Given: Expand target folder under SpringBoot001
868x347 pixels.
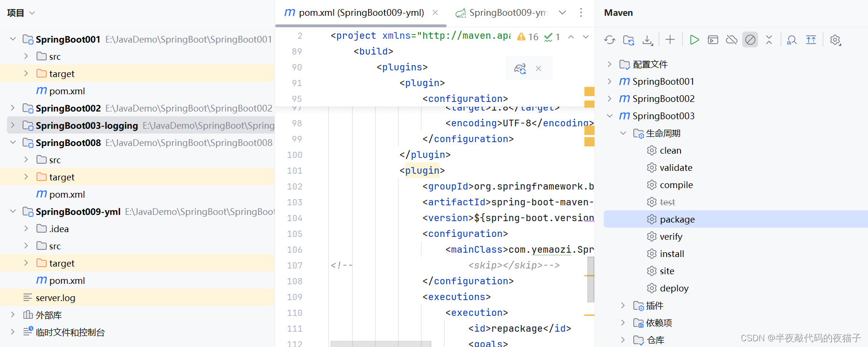Looking at the screenshot, I should [26, 73].
